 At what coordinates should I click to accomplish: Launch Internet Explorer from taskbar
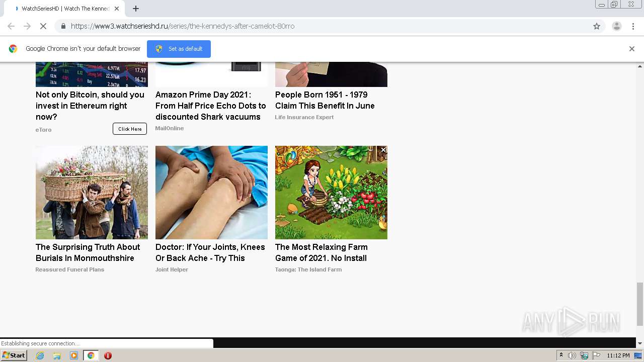tap(40, 355)
